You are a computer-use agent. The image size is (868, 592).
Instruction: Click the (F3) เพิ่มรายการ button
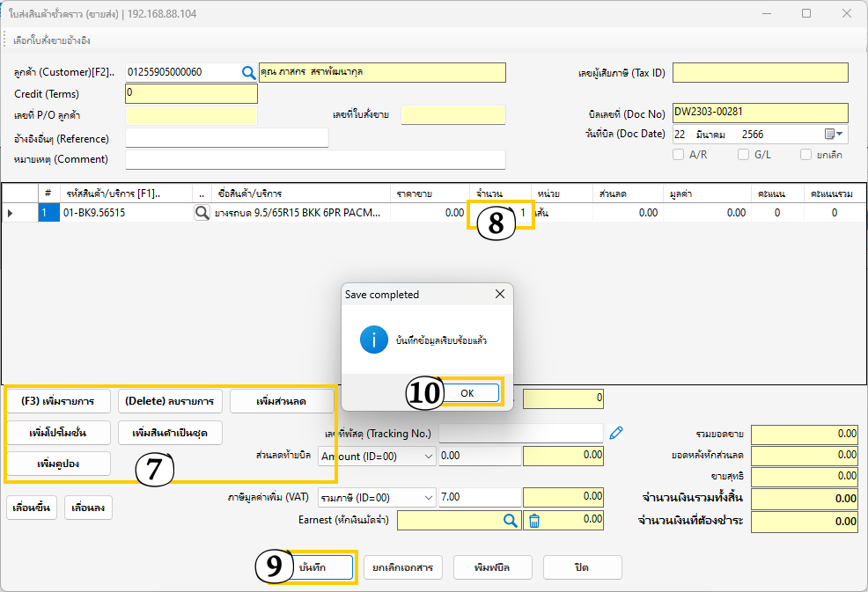(60, 401)
